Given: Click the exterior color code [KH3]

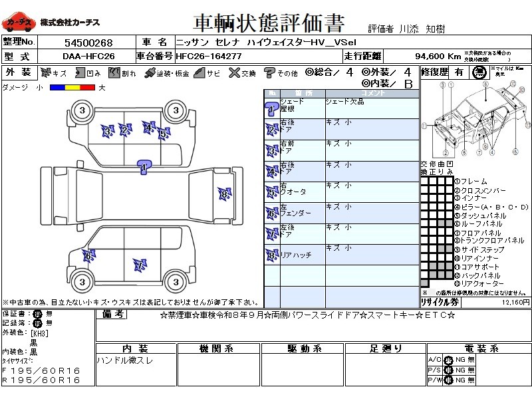Looking at the screenshot, I should pyautogui.click(x=39, y=333).
